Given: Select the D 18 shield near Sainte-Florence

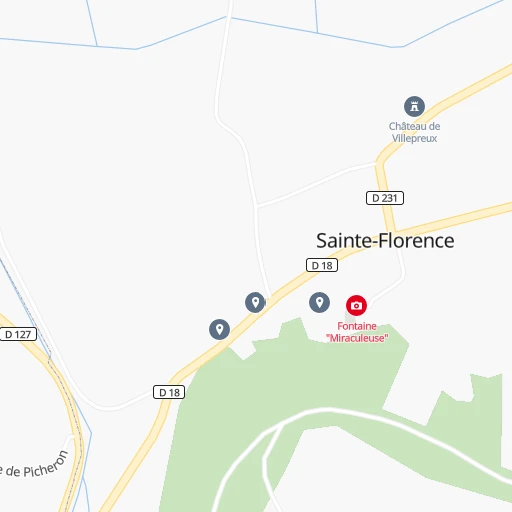Looking at the screenshot, I should [x=322, y=265].
